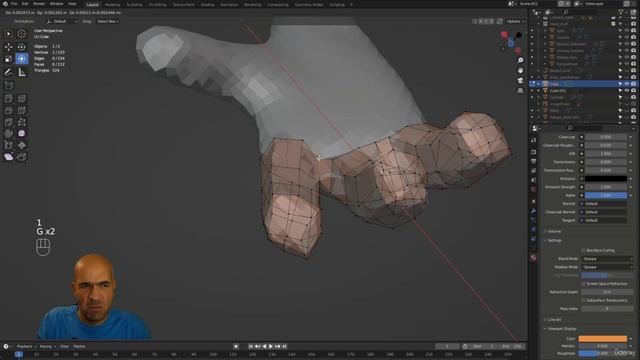Start timeline playback with play button
The image size is (640, 360).
[x=271, y=346]
